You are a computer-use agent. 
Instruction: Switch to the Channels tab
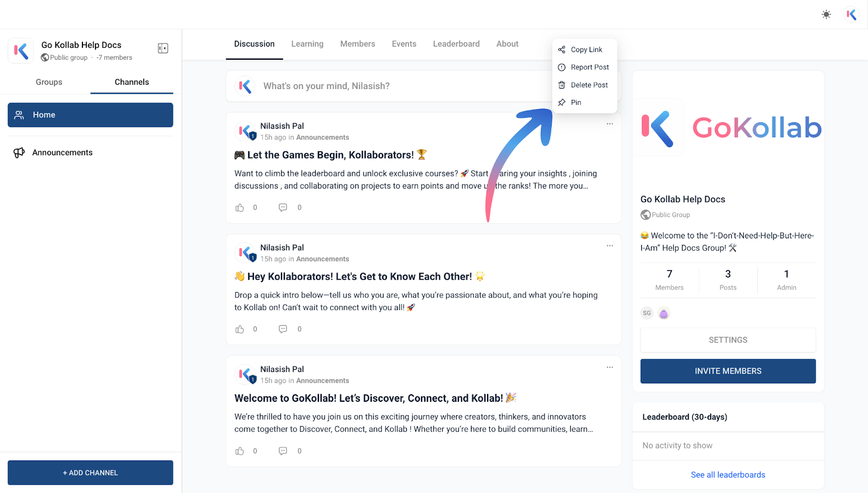[x=132, y=82]
